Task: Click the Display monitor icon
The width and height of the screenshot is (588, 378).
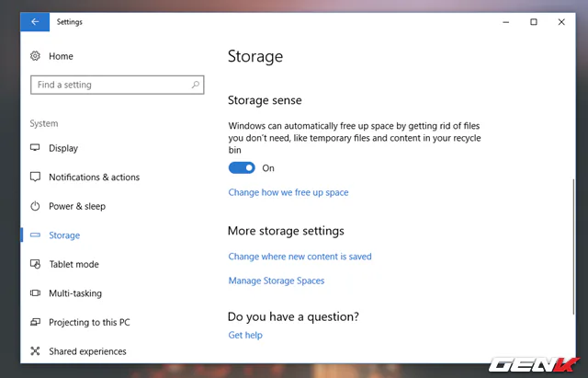Action: [x=35, y=148]
